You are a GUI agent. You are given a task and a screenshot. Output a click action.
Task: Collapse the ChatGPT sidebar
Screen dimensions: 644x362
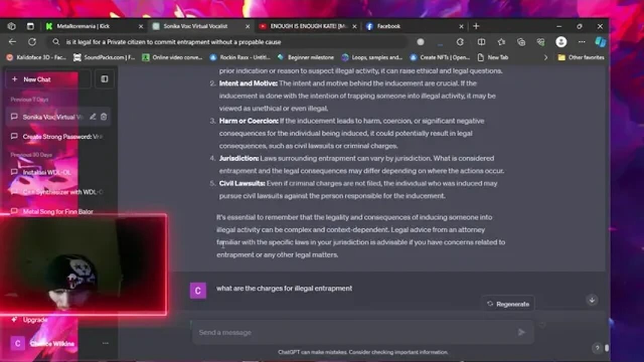104,79
